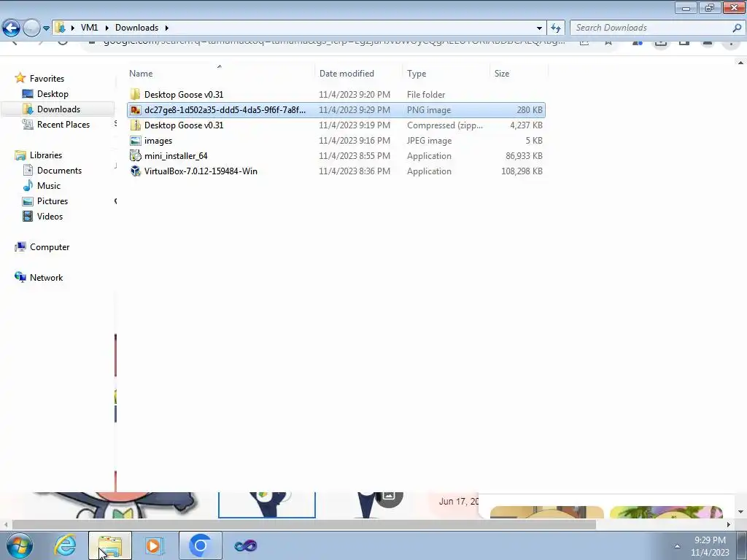The height and width of the screenshot is (560, 747).
Task: Click the 108,298 KB size cell
Action: click(522, 171)
